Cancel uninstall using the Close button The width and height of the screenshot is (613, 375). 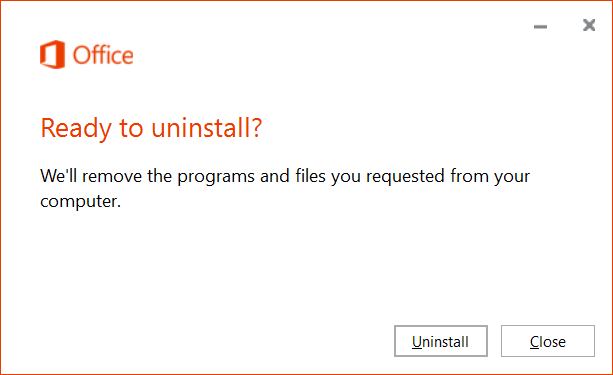[548, 341]
